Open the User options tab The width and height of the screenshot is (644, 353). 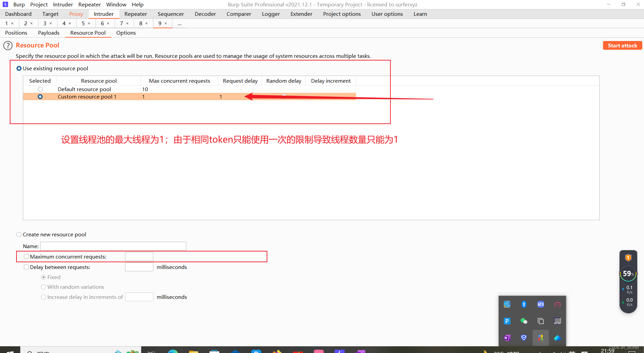[387, 14]
